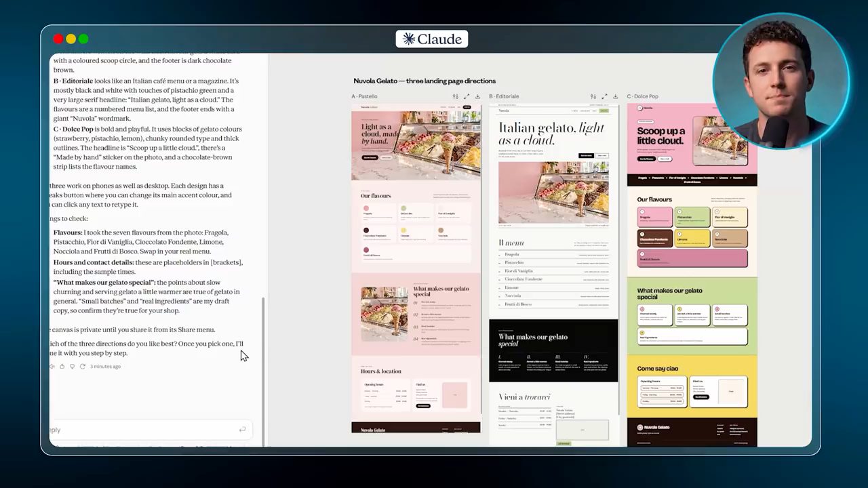Image resolution: width=868 pixels, height=488 pixels.
Task: Select the Frutti di Bosco card in Dolce Pop
Action: (692, 258)
